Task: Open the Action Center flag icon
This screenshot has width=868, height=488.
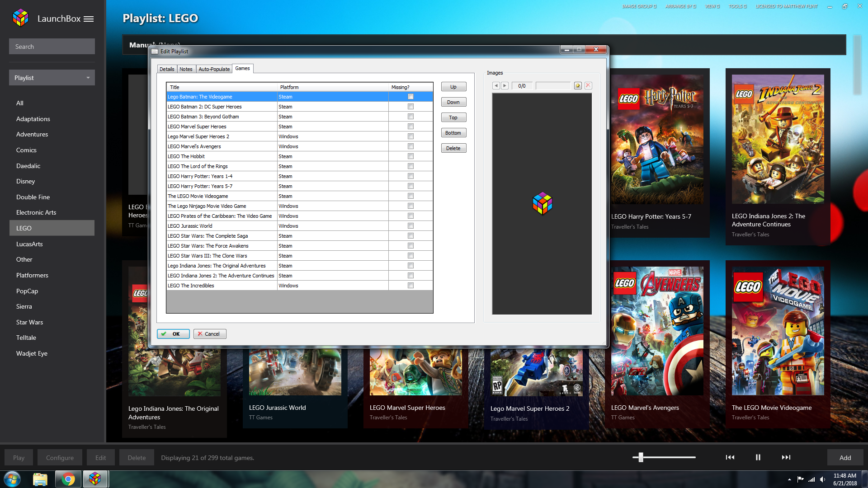Action: click(801, 479)
